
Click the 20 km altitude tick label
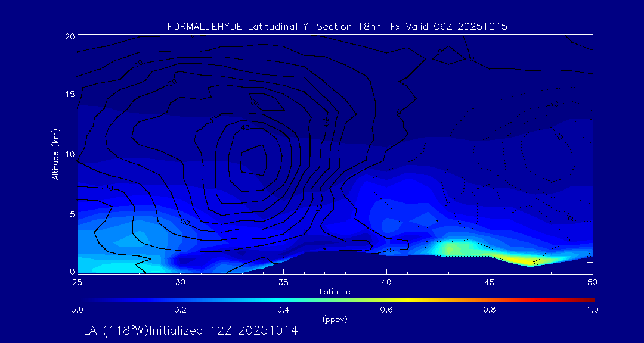[x=69, y=36]
